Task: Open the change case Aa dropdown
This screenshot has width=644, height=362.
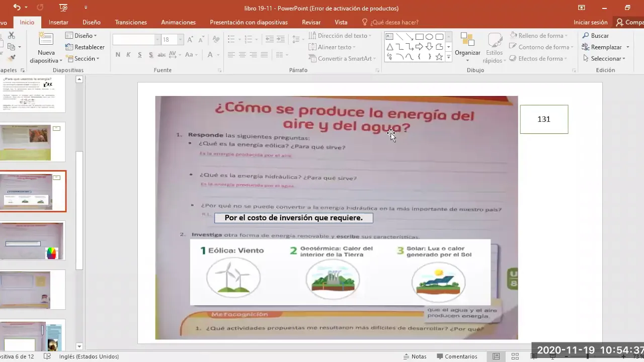Action: 191,55
